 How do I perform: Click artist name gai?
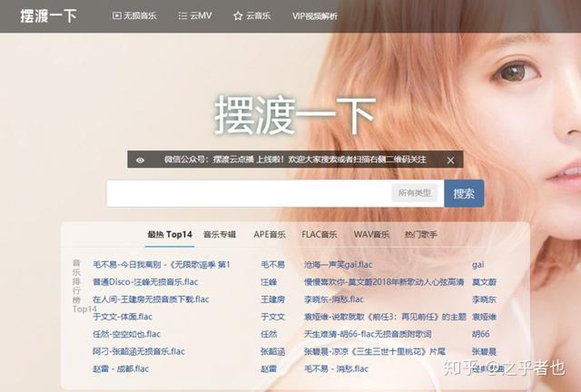478,265
